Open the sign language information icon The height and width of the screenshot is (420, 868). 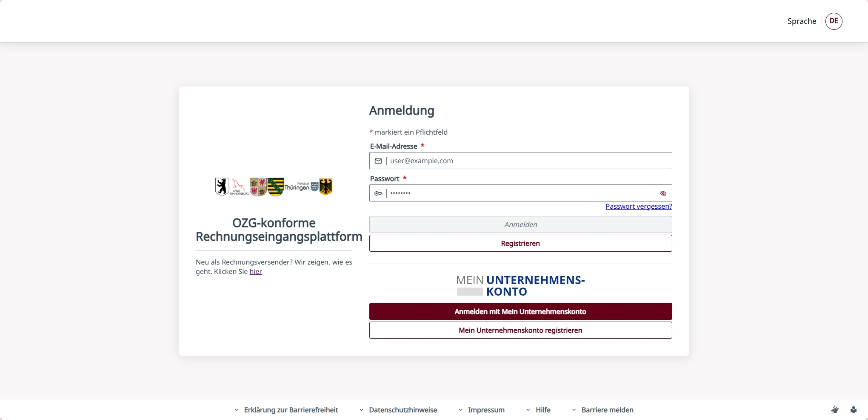(x=835, y=410)
